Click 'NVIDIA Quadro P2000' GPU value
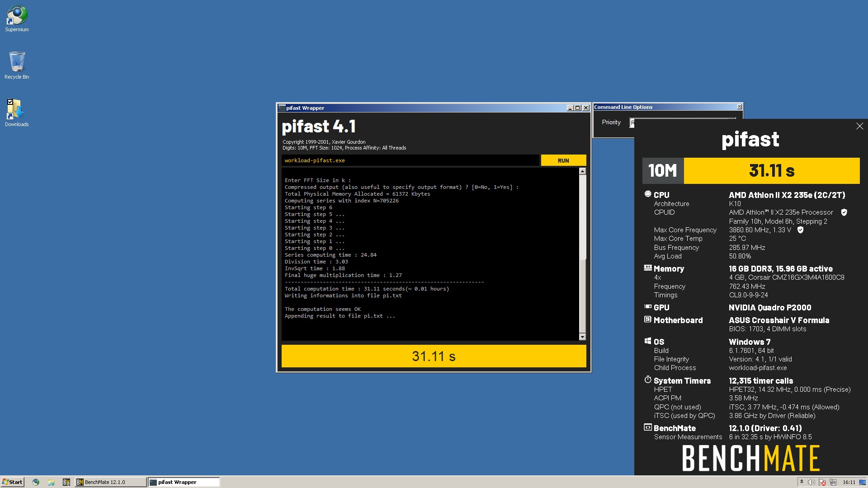Image resolution: width=868 pixels, height=488 pixels. coord(770,307)
